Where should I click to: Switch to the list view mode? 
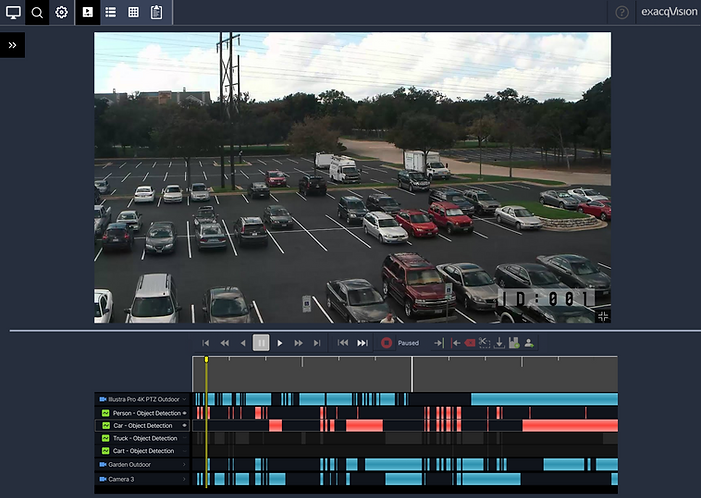tap(110, 12)
